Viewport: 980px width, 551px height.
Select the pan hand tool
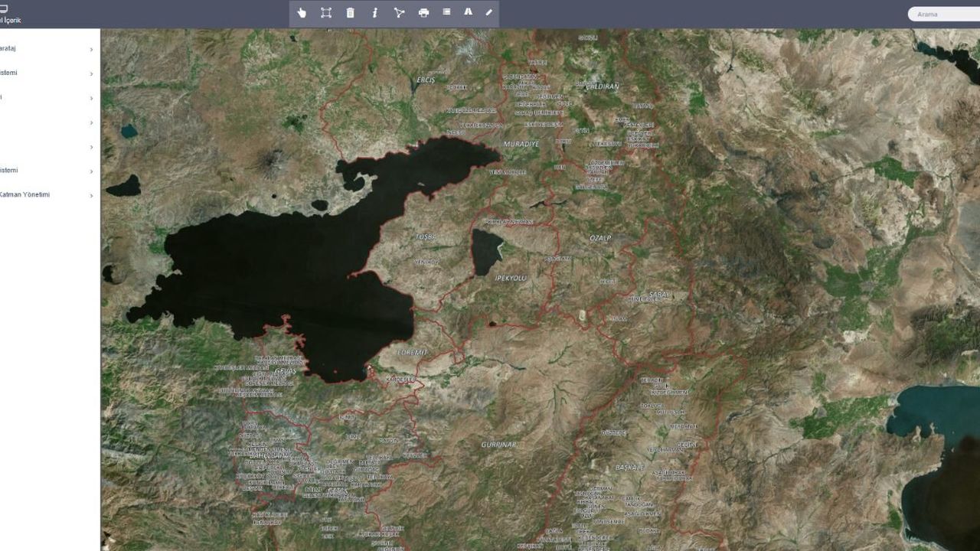302,12
